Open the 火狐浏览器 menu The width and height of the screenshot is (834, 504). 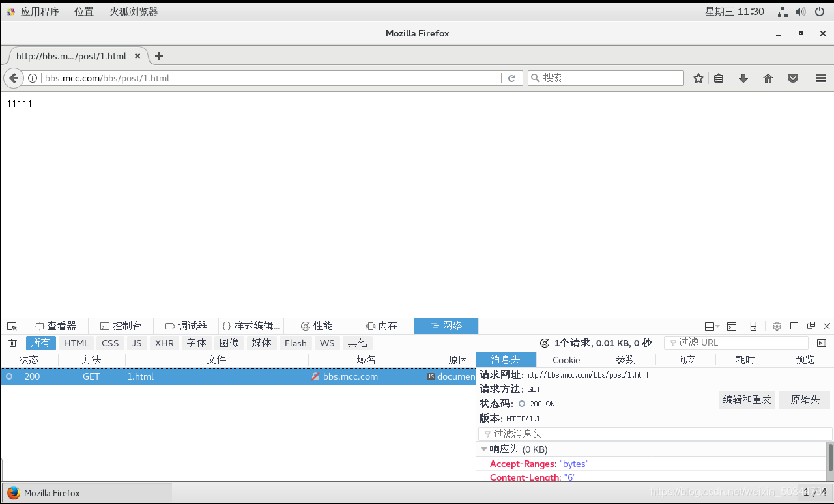[134, 12]
